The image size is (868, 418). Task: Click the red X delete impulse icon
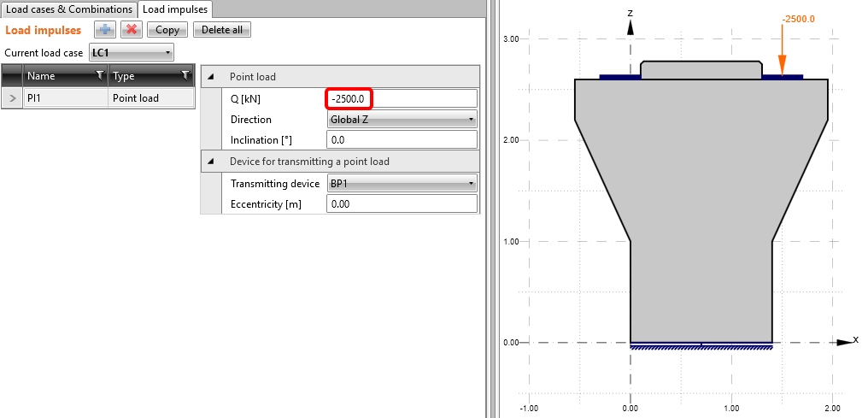click(x=132, y=30)
